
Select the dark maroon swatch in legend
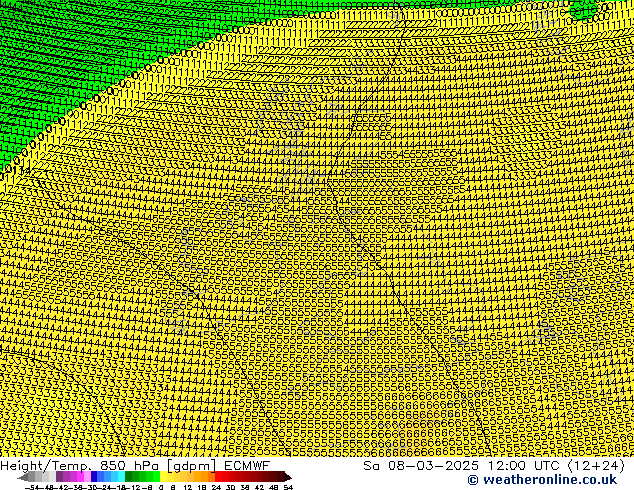point(268,477)
